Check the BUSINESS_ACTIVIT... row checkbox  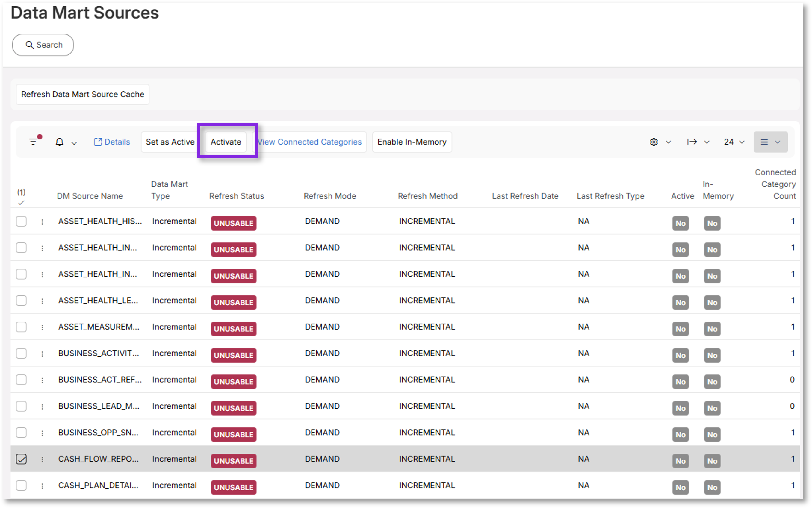[21, 354]
